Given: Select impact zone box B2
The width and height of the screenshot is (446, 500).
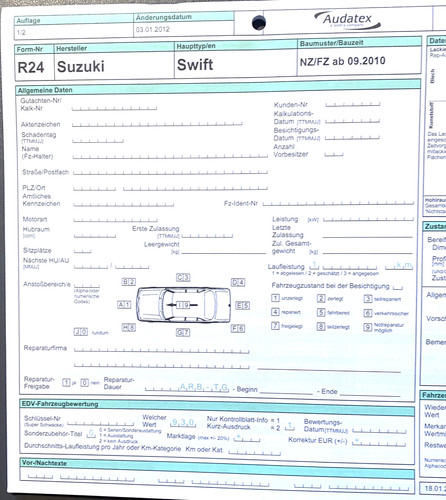Looking at the screenshot, I should click(129, 282).
